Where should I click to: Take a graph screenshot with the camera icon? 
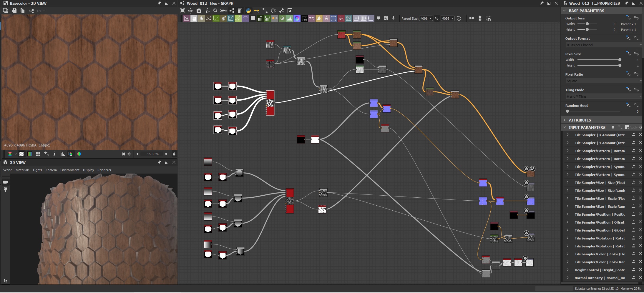click(200, 11)
